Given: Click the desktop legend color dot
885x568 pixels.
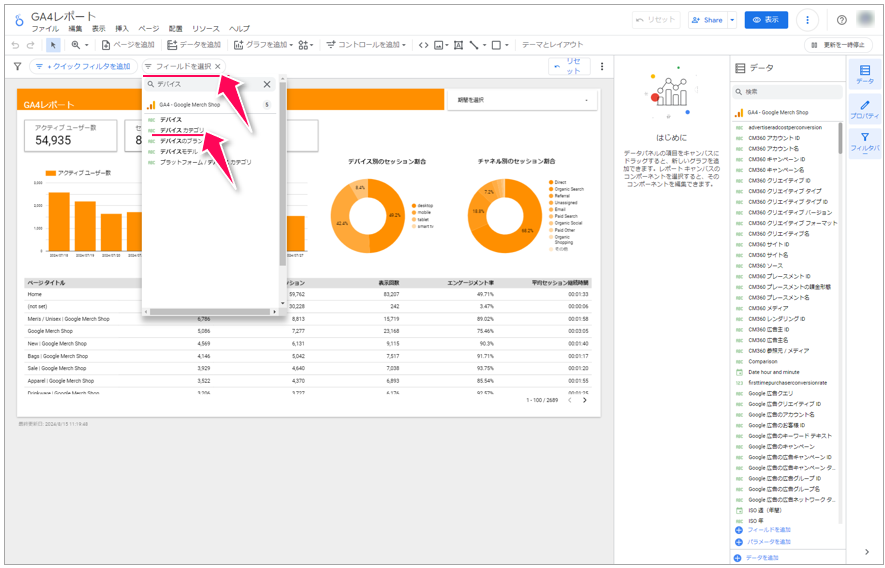Looking at the screenshot, I should 414,206.
